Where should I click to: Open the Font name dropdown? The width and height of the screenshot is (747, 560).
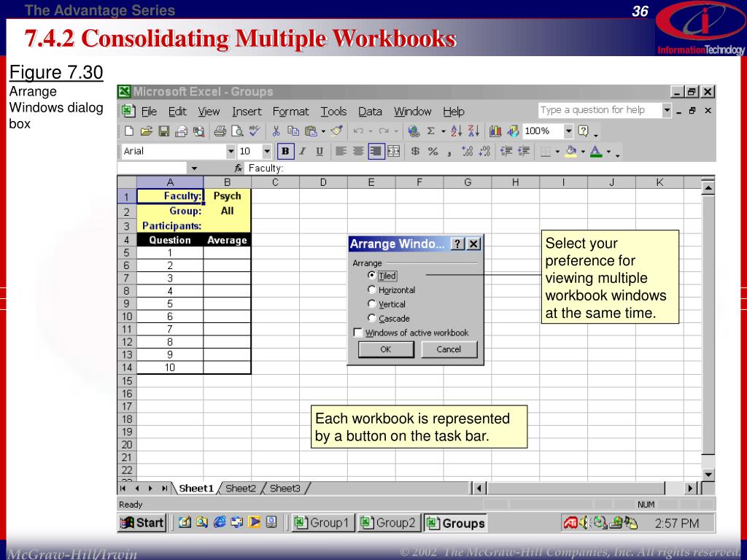pyautogui.click(x=231, y=152)
